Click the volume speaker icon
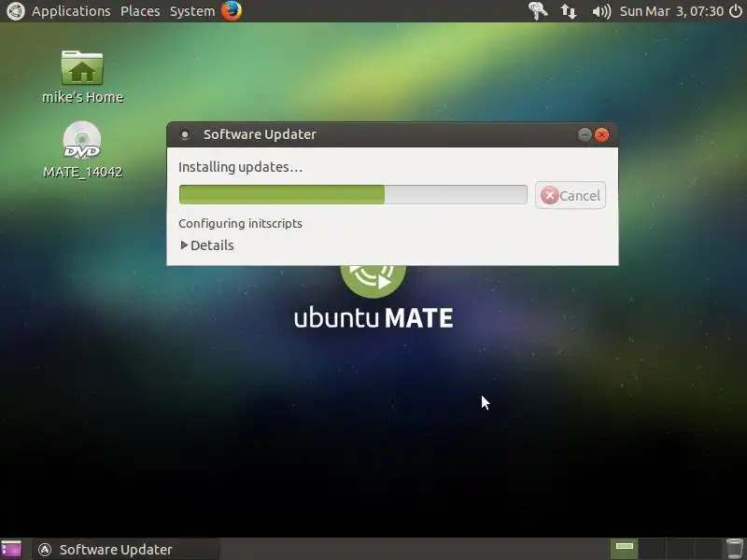This screenshot has height=560, width=747. [x=600, y=11]
